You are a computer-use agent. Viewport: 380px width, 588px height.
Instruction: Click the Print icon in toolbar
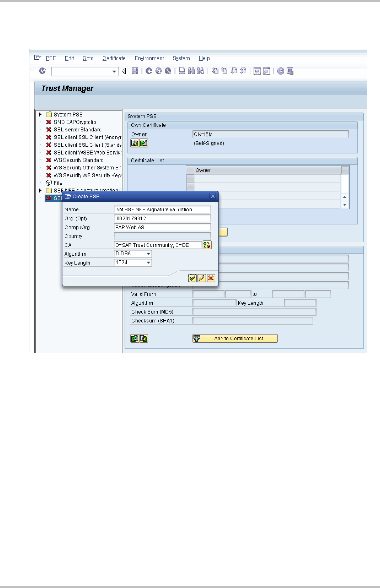(x=182, y=71)
